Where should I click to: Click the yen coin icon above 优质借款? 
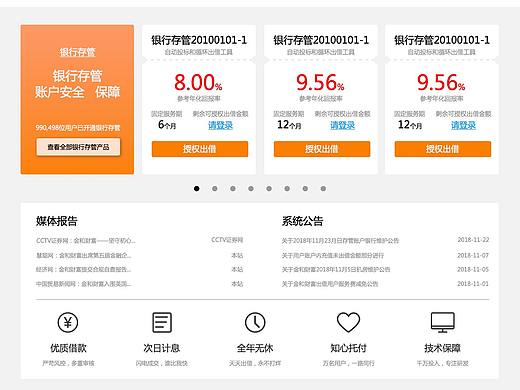(x=68, y=322)
